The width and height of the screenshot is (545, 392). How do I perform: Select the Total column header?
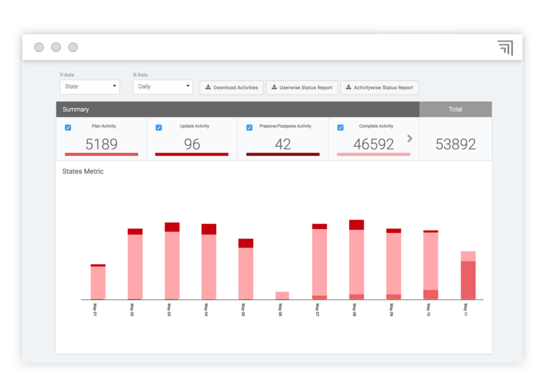(456, 109)
